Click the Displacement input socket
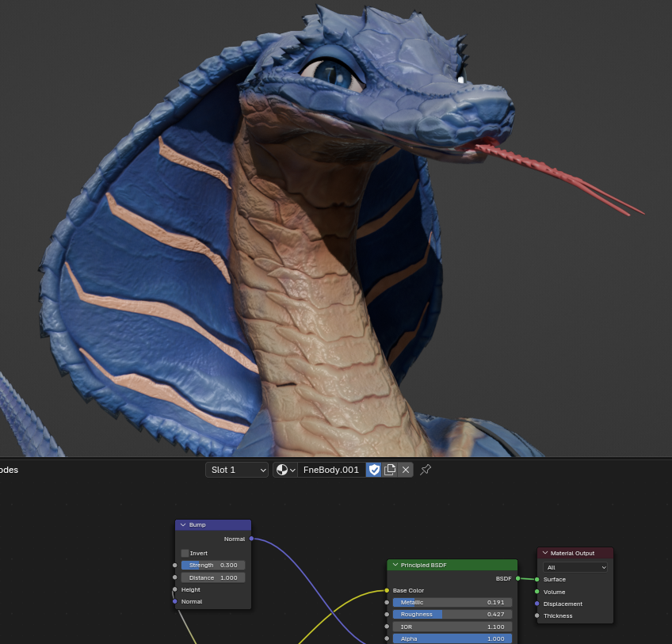 (537, 604)
